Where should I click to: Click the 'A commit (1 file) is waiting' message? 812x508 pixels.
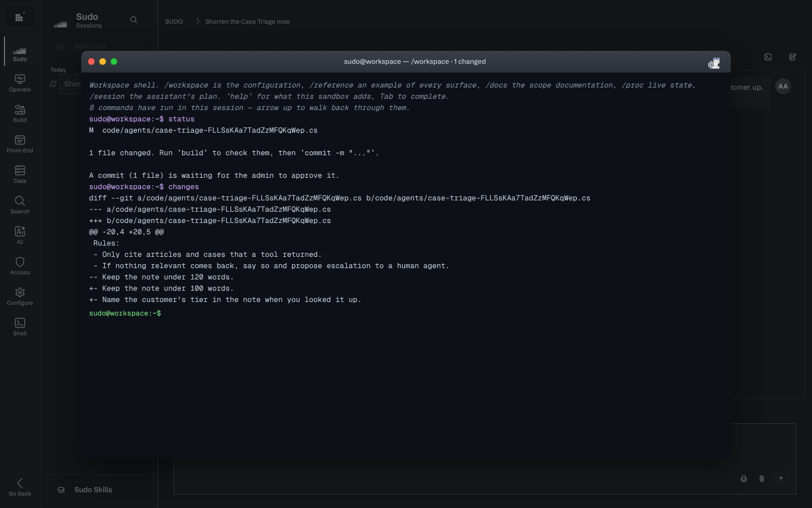pos(214,176)
